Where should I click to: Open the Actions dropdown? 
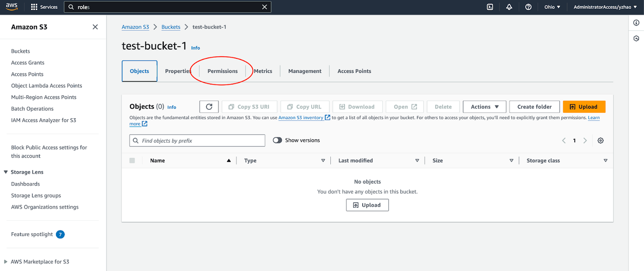[485, 107]
